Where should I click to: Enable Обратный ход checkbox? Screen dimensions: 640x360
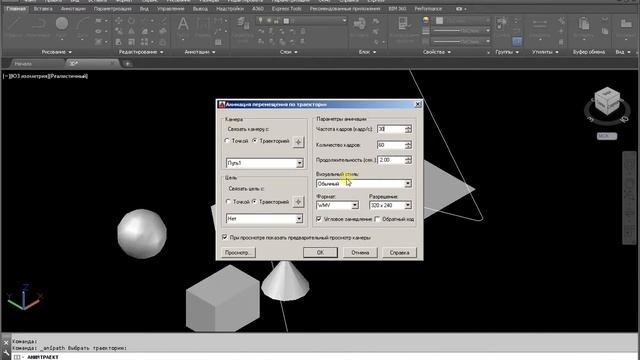coord(378,219)
